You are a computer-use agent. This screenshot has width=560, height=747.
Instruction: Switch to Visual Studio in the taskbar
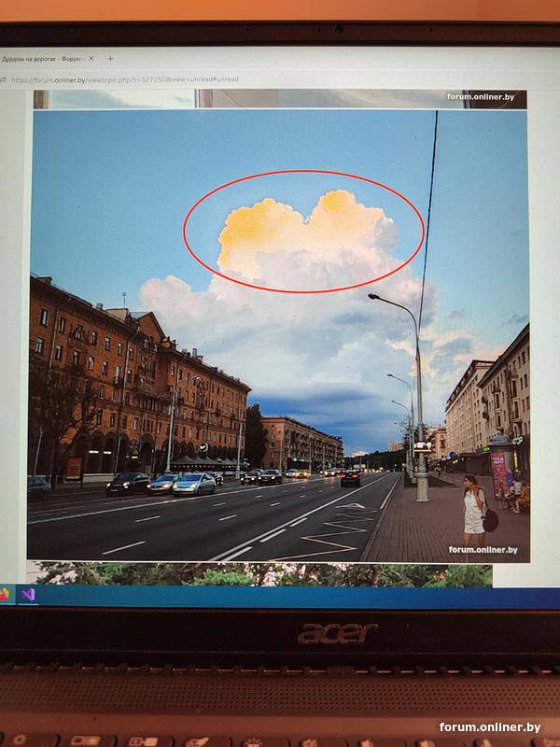(x=28, y=595)
